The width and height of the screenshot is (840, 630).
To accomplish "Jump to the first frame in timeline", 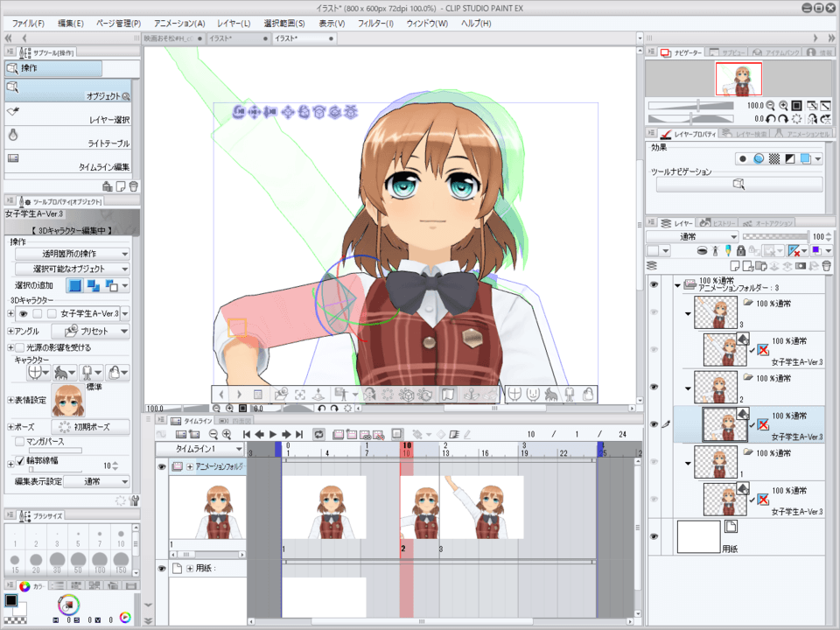I will click(x=247, y=434).
